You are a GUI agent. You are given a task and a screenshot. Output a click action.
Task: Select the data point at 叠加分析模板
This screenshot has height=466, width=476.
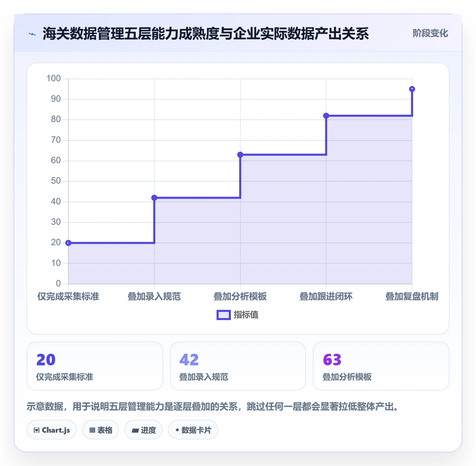tap(240, 155)
